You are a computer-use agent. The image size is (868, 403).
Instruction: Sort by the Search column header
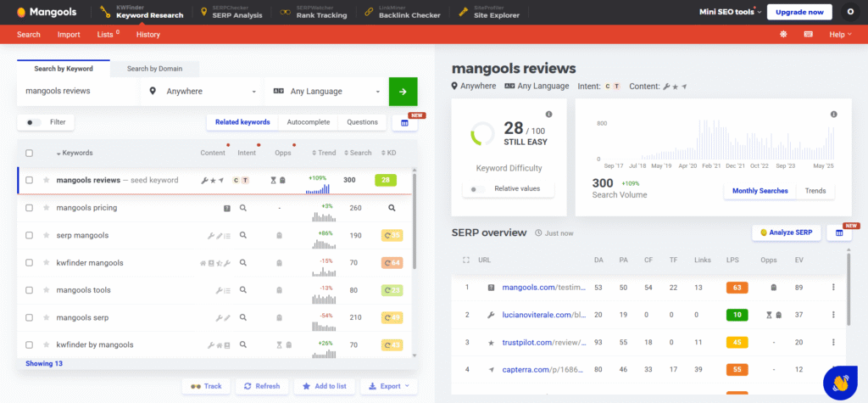click(x=358, y=153)
